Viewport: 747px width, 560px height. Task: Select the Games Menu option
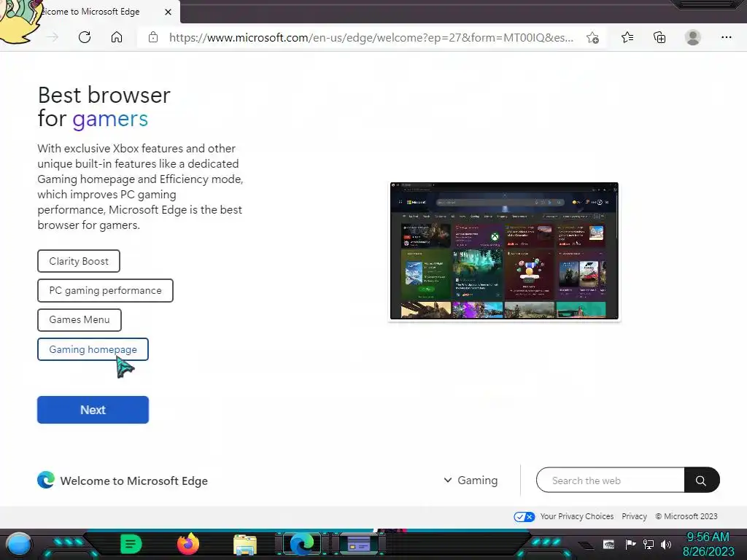coord(80,320)
